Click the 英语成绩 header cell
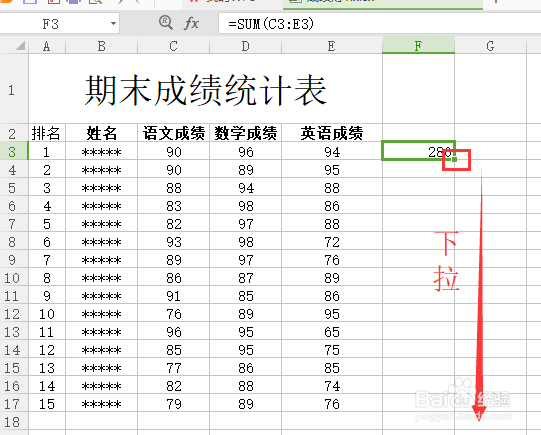 pos(332,134)
